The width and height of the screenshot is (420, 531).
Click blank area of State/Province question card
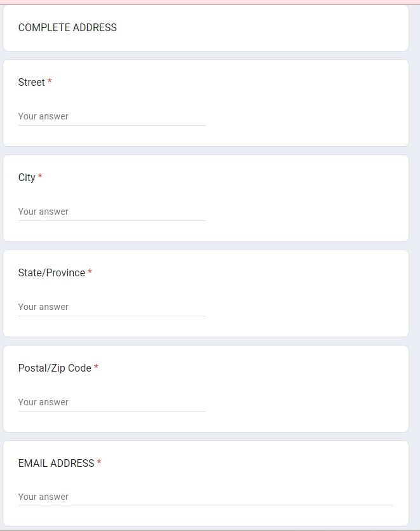(305, 292)
